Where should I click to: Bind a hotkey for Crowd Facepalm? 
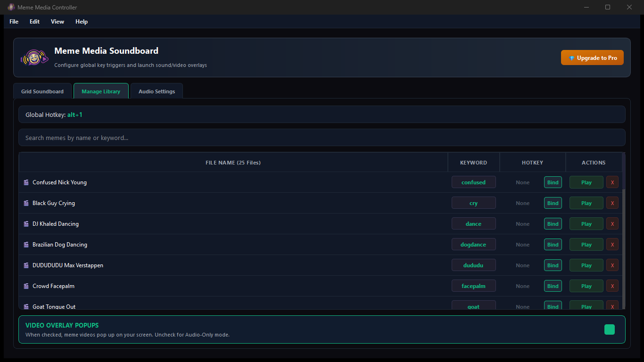tap(553, 286)
